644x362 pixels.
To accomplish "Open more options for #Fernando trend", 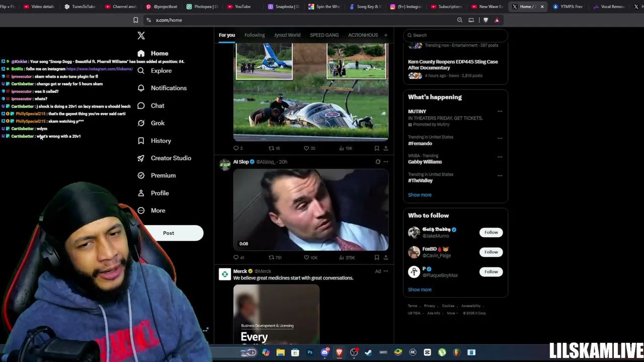I will [500, 138].
